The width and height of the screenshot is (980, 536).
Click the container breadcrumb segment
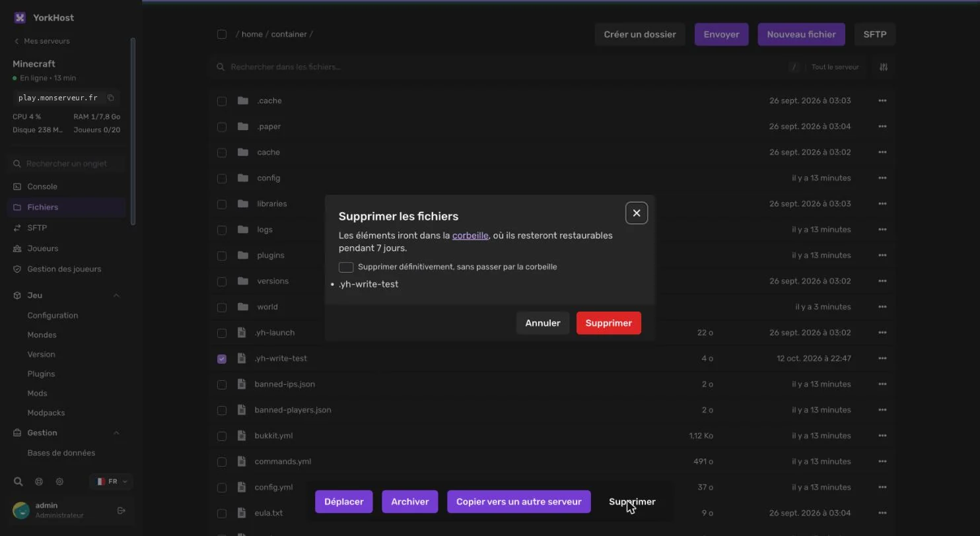[289, 34]
